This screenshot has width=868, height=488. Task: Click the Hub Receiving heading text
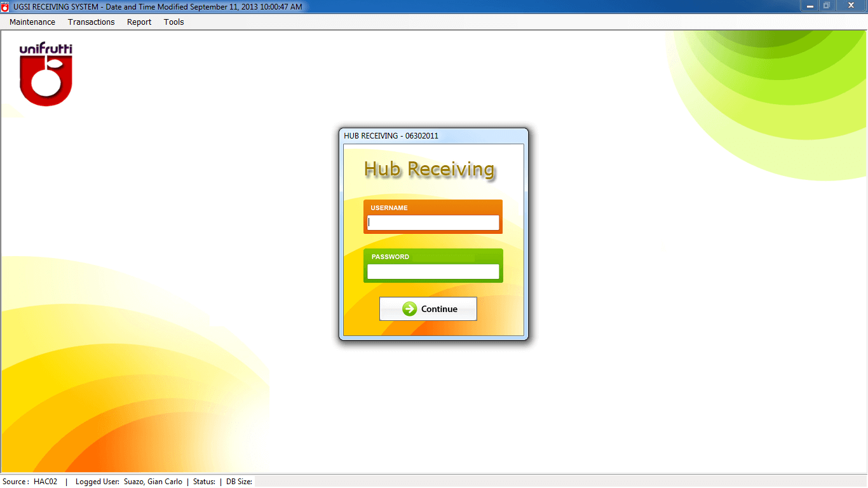pos(430,169)
